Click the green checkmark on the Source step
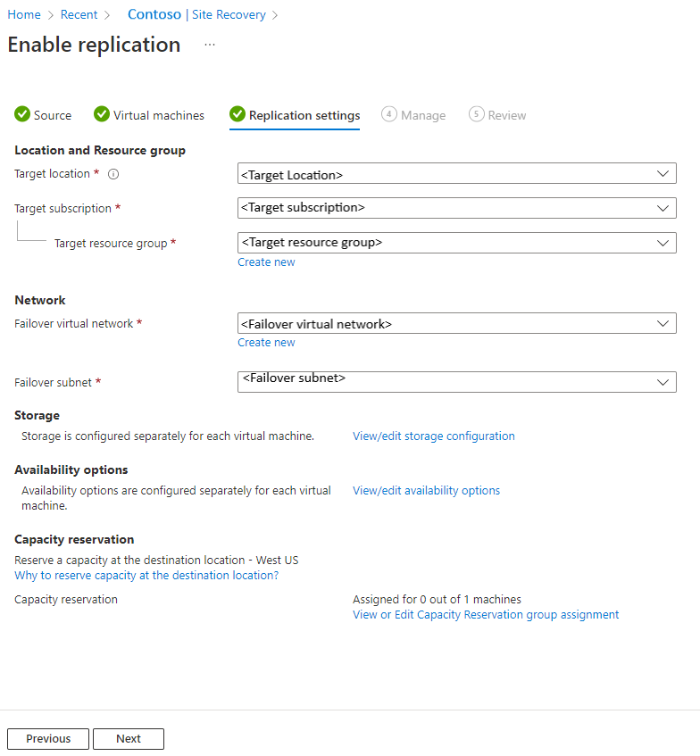The image size is (700, 756). (x=20, y=114)
